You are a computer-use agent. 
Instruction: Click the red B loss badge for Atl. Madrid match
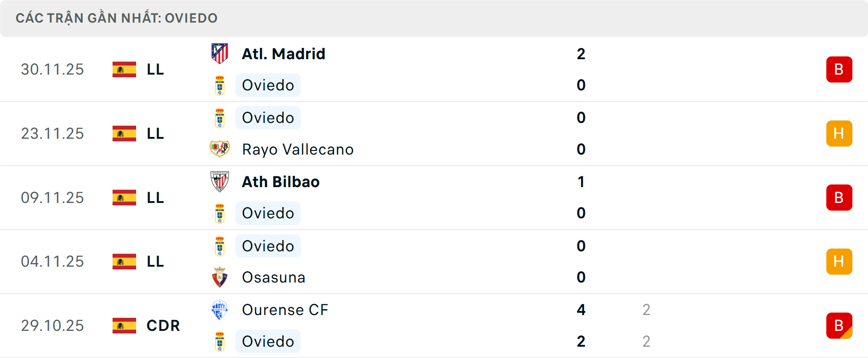(x=840, y=69)
